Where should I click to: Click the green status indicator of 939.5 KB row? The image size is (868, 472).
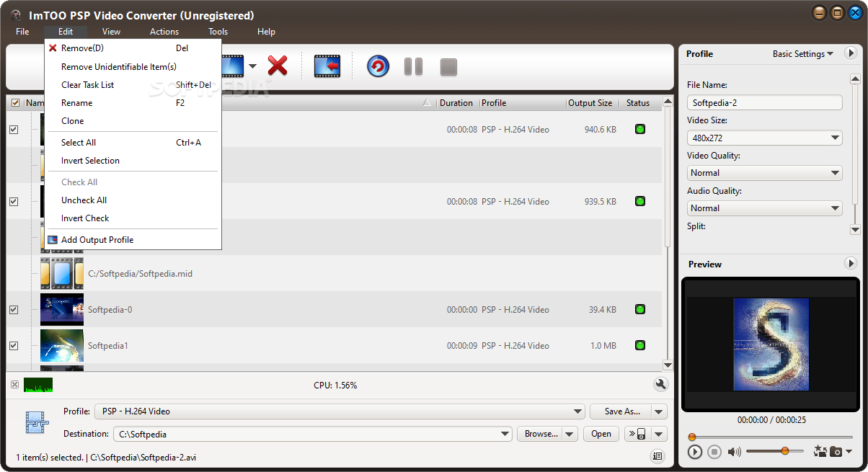coord(639,201)
